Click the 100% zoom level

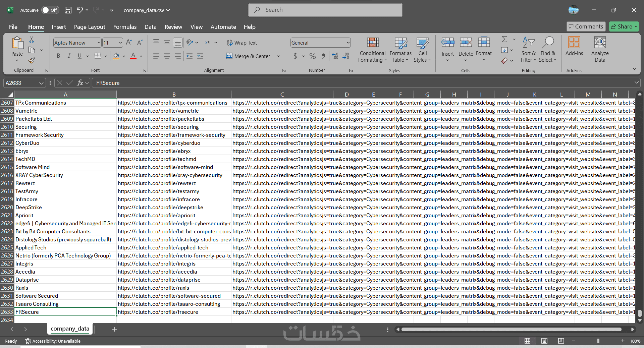point(635,341)
